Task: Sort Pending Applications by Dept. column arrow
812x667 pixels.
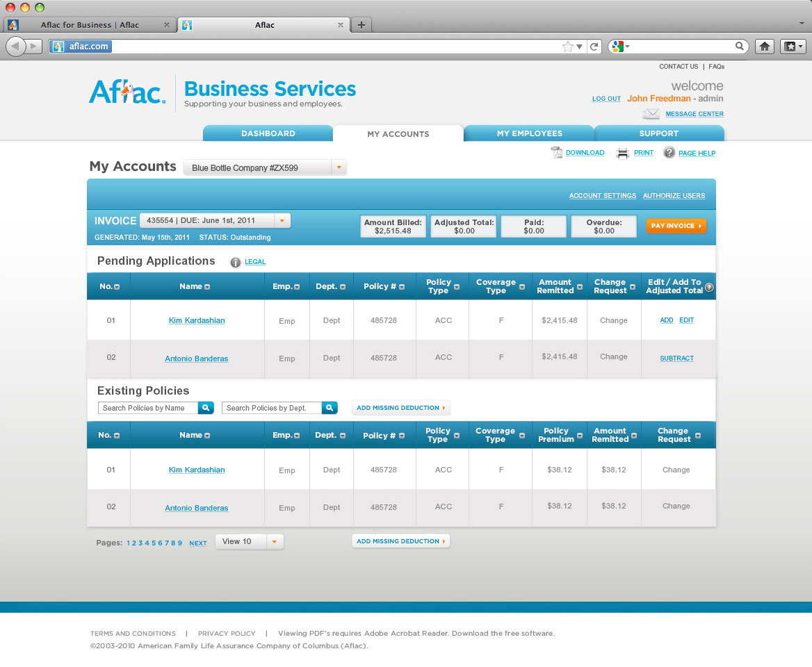Action: pyautogui.click(x=343, y=287)
